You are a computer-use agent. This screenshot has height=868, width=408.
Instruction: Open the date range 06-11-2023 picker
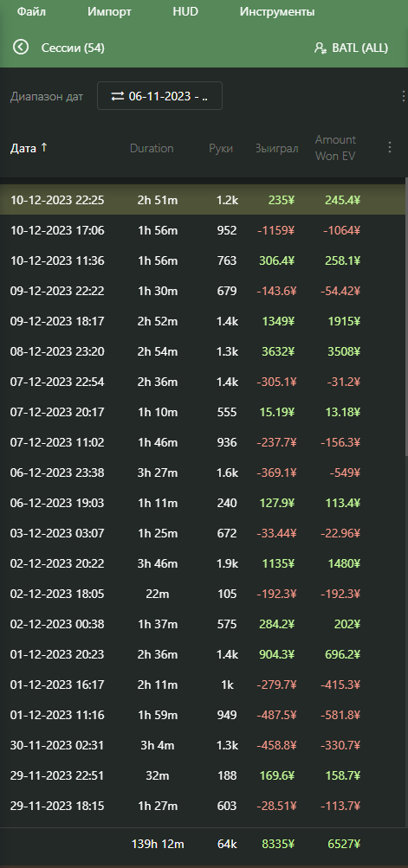pos(159,96)
